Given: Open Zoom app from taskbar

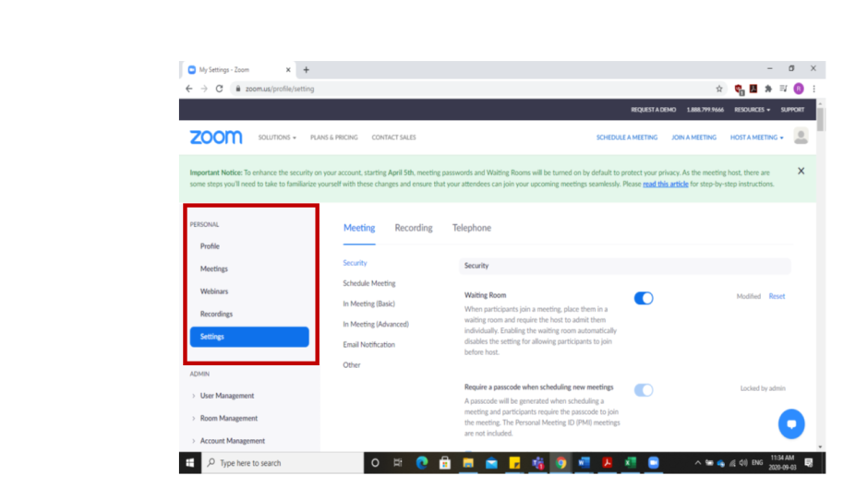Looking at the screenshot, I should 654,462.
